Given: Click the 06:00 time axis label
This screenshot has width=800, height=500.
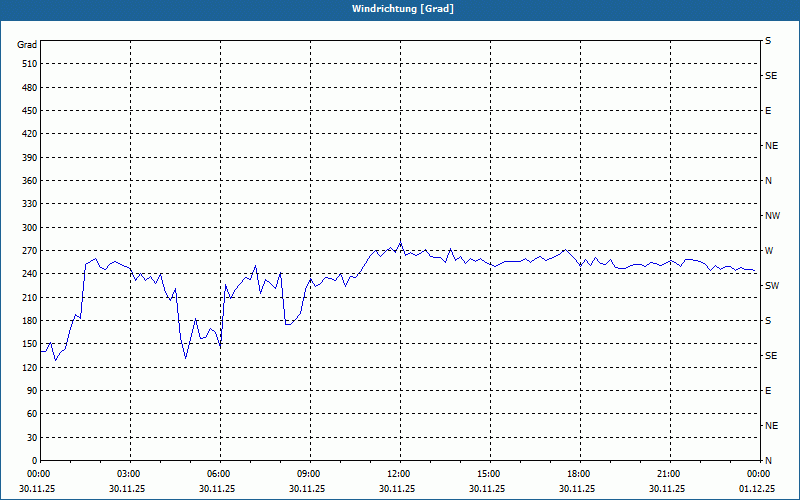Looking at the screenshot, I should coord(220,474).
